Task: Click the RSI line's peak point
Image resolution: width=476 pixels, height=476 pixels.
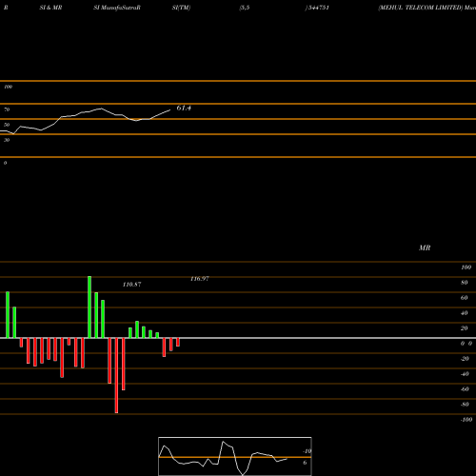Action: [x=101, y=109]
